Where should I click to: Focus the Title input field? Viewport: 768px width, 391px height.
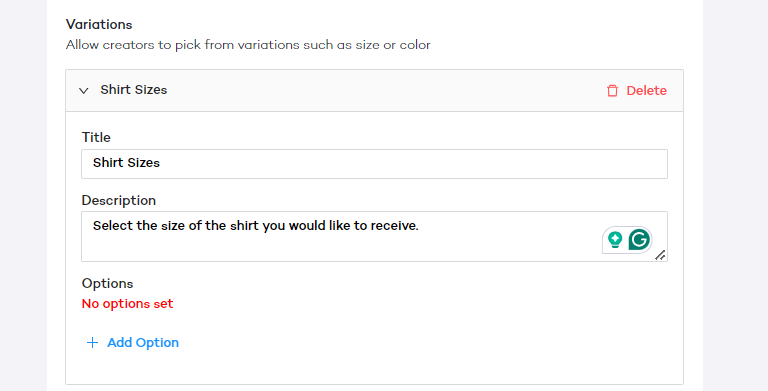click(374, 164)
